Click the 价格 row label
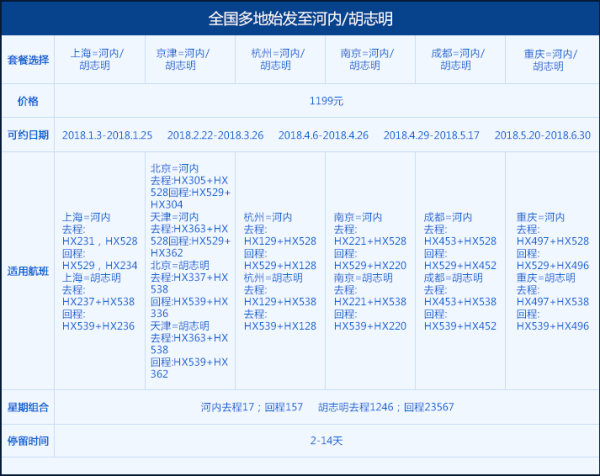The image size is (600, 476). (x=28, y=101)
